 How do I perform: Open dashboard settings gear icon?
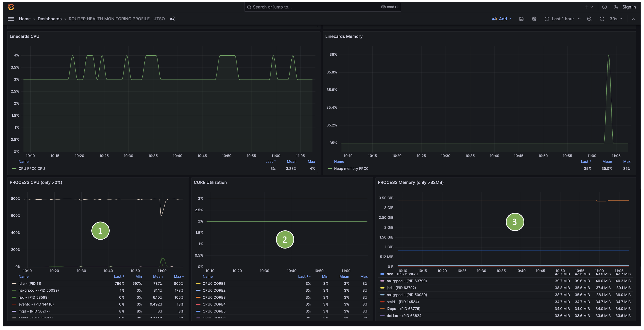(x=534, y=19)
